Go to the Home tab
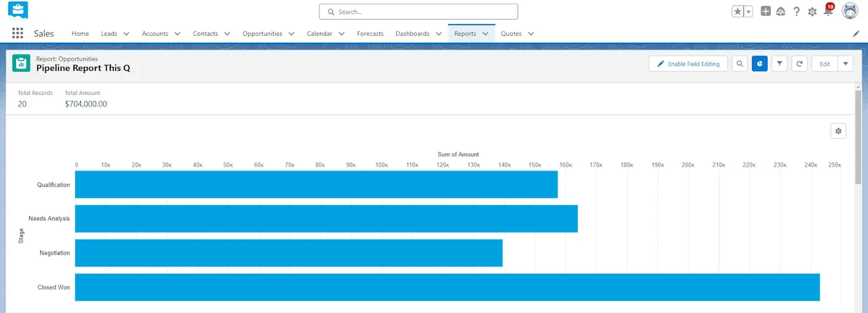 pos(80,33)
